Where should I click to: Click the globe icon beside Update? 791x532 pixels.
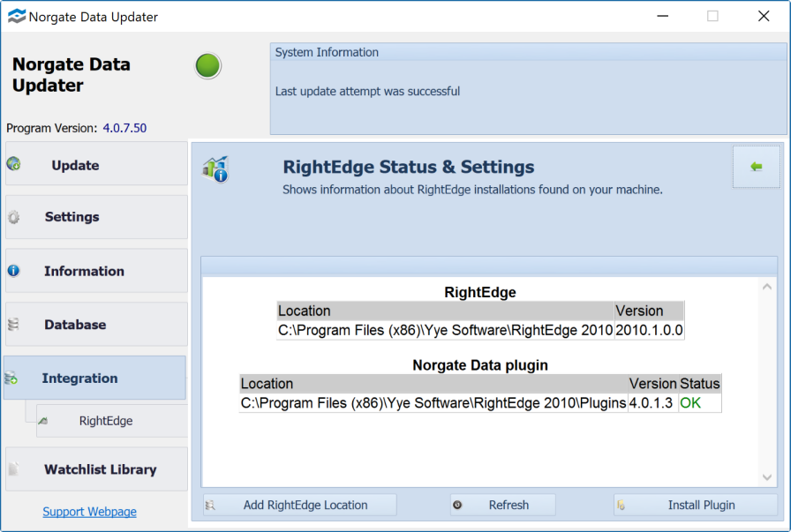click(14, 164)
